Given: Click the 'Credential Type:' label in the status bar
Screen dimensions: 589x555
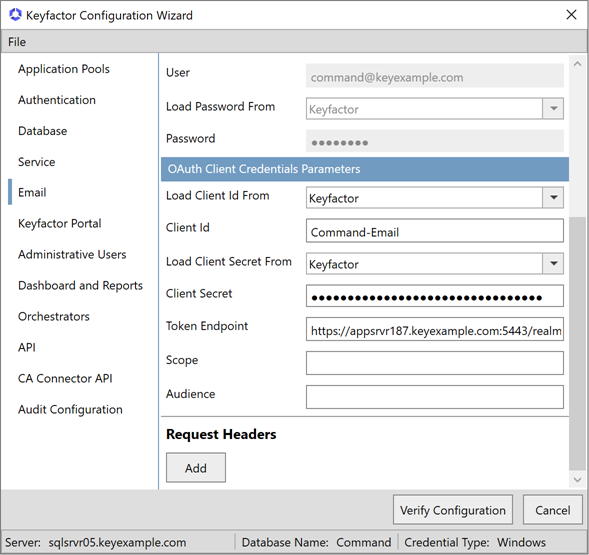Looking at the screenshot, I should [447, 542].
